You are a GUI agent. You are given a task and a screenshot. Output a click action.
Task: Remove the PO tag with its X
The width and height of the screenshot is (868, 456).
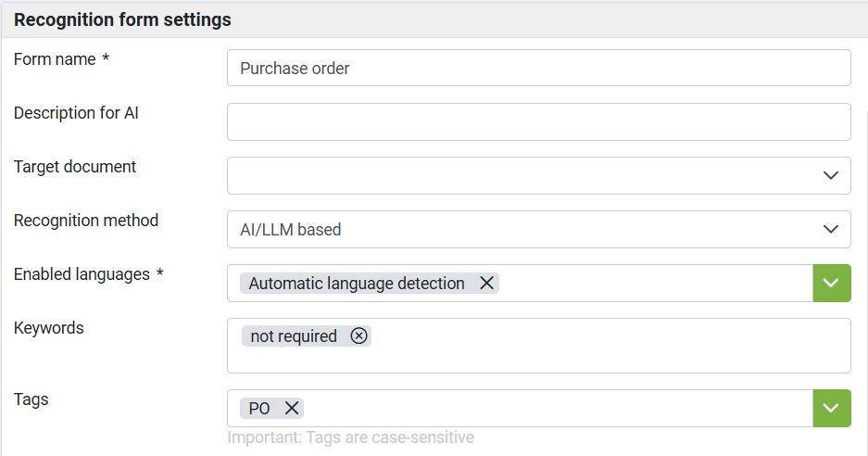[x=291, y=409]
